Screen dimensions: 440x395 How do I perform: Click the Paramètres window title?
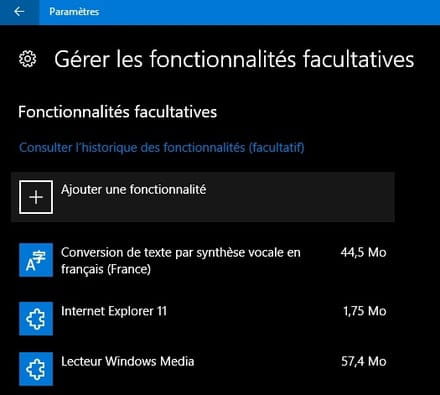74,12
